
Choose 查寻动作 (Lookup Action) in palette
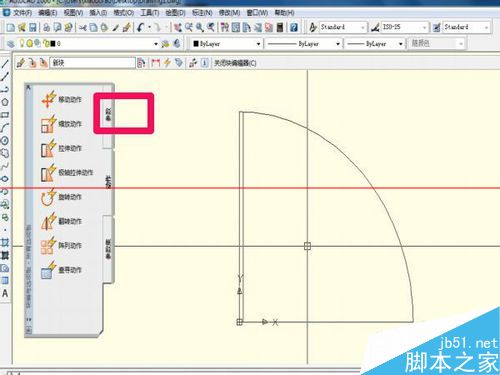(62, 270)
